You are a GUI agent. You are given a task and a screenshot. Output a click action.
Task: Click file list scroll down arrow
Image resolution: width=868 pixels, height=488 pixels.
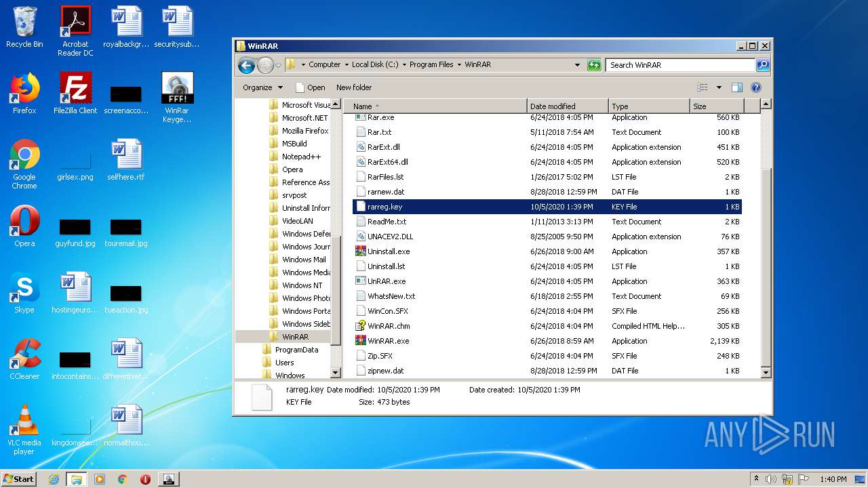pyautogui.click(x=766, y=372)
